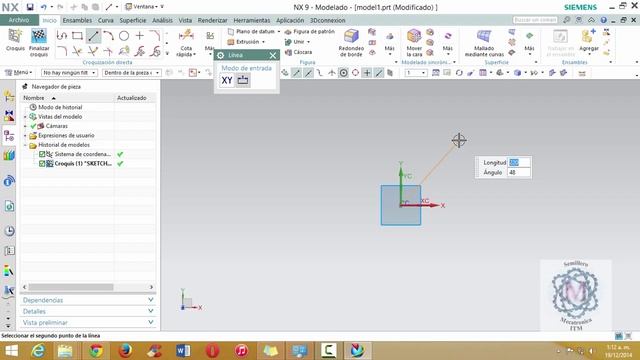Screen dimensions: 640x360
Task: Select the Point sketch tool
Action: (x=140, y=36)
